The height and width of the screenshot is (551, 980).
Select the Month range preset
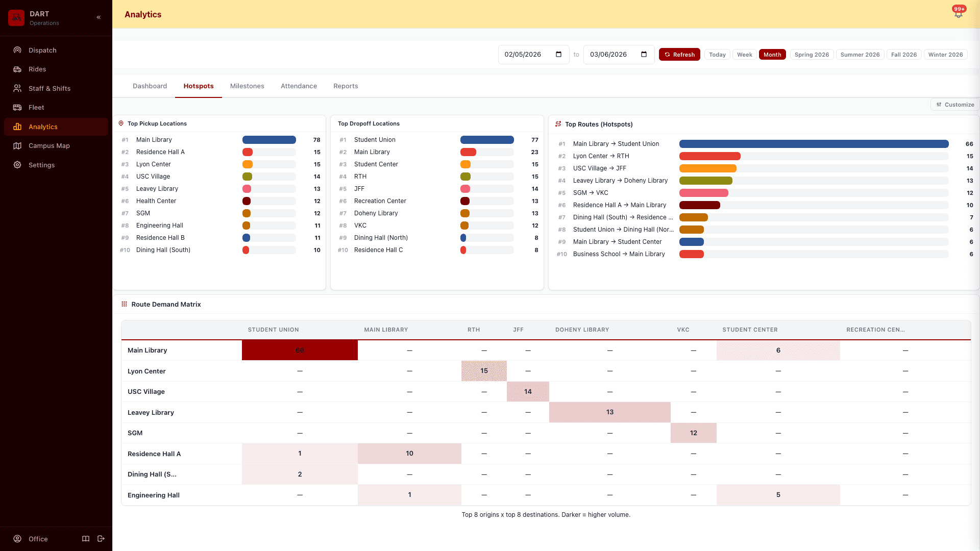coord(772,55)
